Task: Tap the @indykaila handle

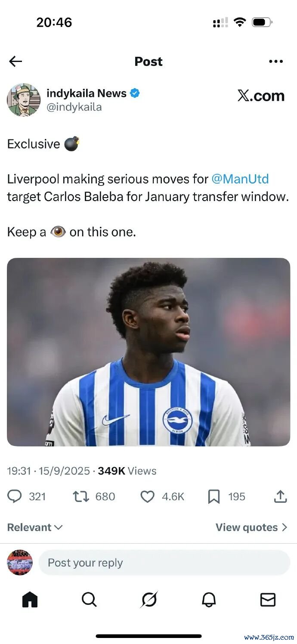Action: (x=74, y=107)
